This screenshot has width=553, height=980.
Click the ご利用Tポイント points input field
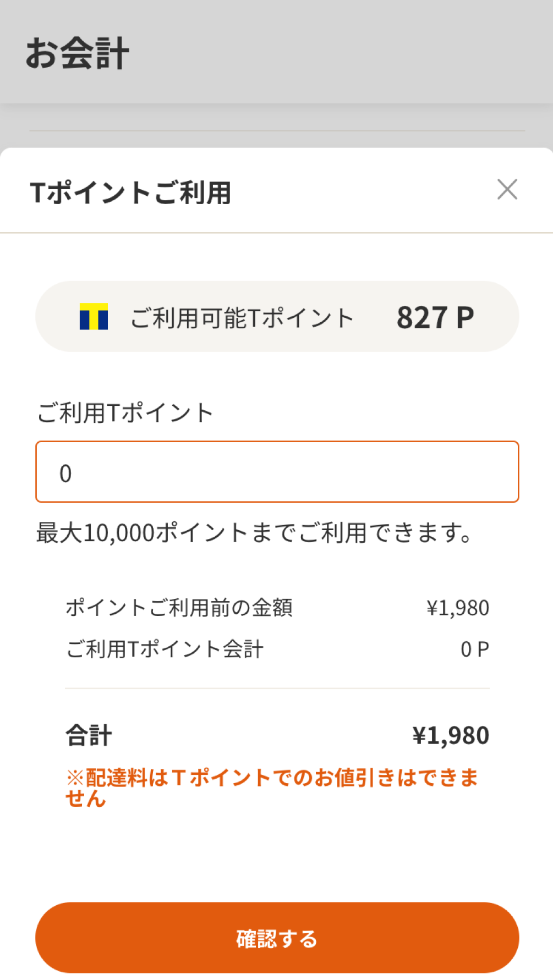[276, 471]
